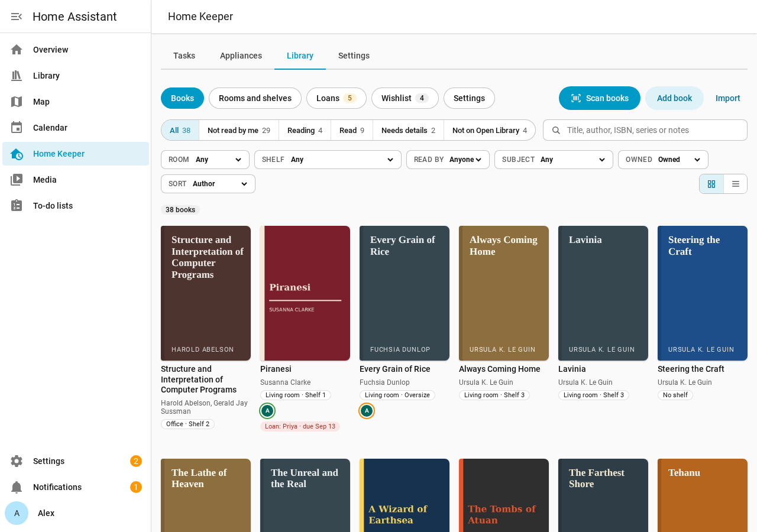
Task: Open Rooms and shelves section
Action: click(255, 98)
